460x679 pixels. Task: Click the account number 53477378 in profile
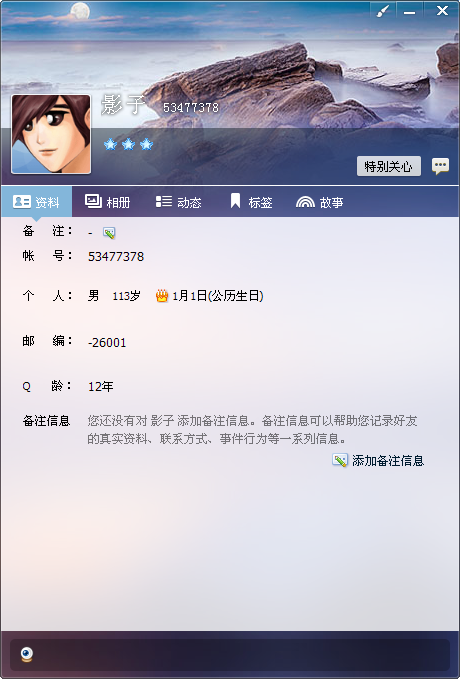click(116, 256)
